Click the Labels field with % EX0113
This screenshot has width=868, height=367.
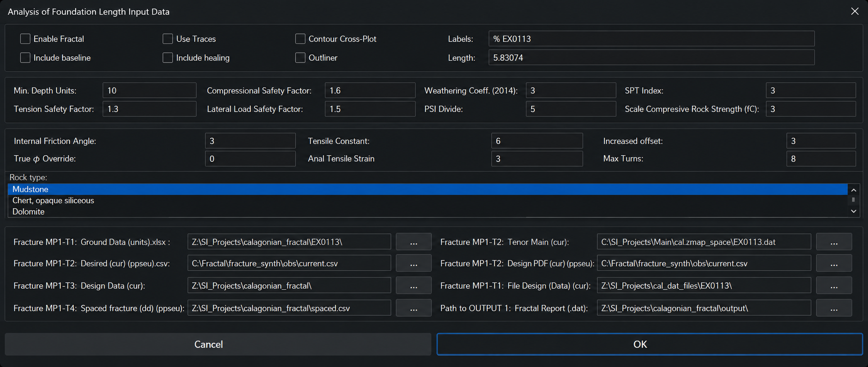tap(651, 39)
